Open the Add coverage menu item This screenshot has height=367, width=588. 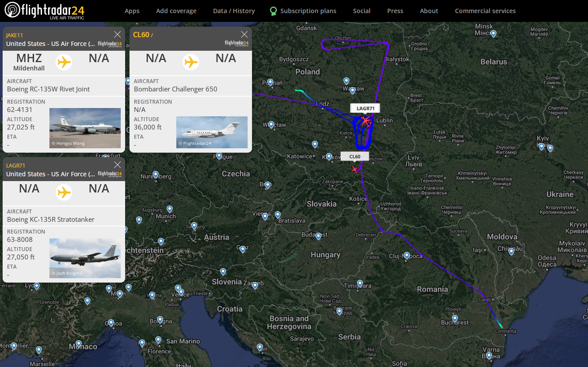[x=176, y=11]
